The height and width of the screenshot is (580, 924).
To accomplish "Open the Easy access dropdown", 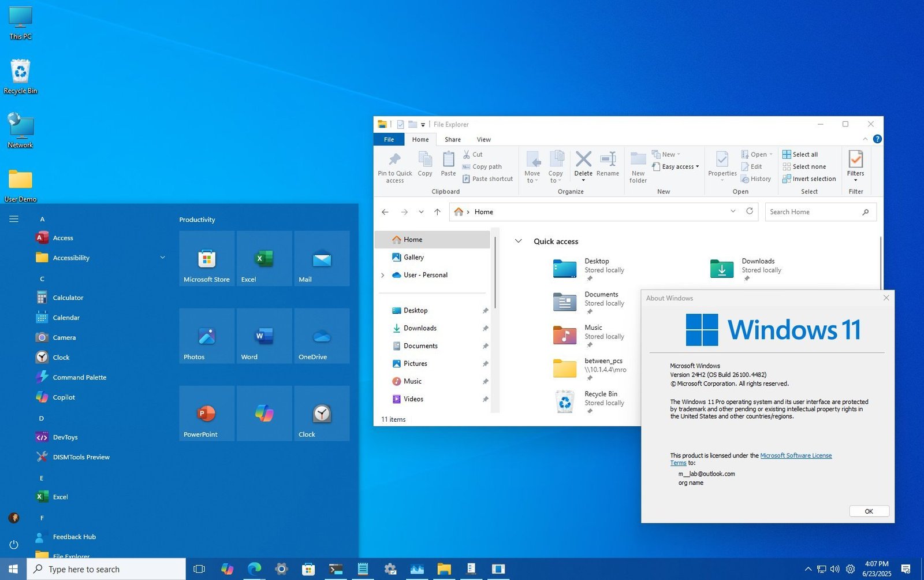I will coord(676,166).
